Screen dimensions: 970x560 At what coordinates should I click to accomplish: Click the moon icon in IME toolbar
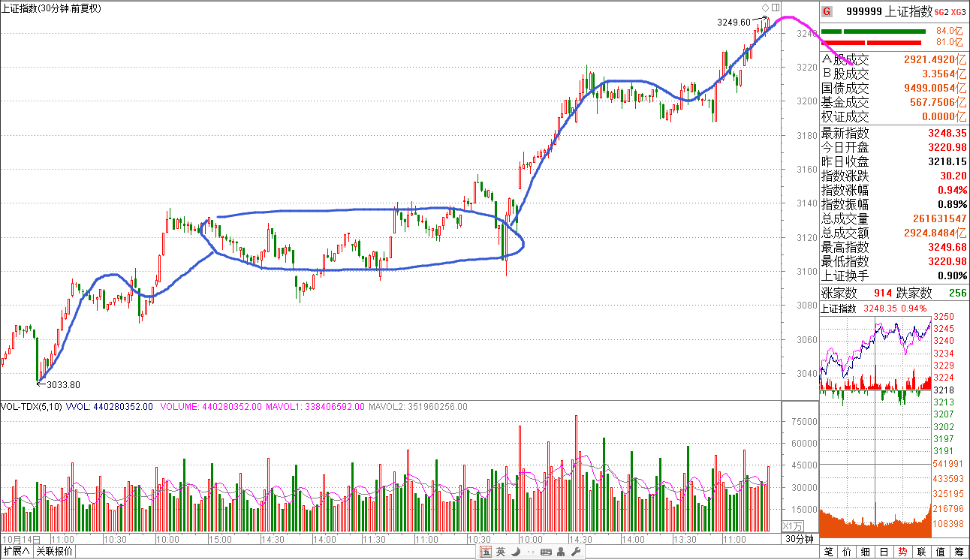pyautogui.click(x=516, y=552)
